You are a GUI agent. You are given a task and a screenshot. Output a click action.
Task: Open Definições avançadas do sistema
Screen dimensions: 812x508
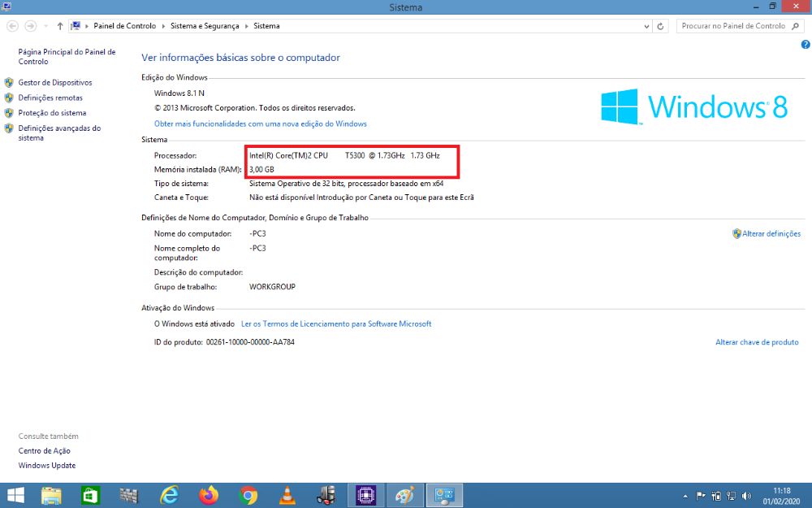(59, 132)
